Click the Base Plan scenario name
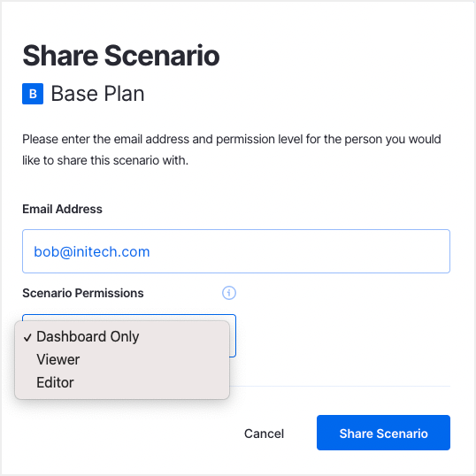 [97, 94]
